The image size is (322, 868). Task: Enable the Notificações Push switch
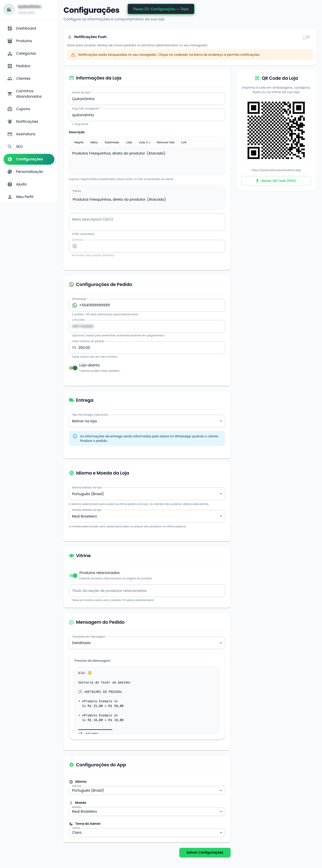coord(307,37)
